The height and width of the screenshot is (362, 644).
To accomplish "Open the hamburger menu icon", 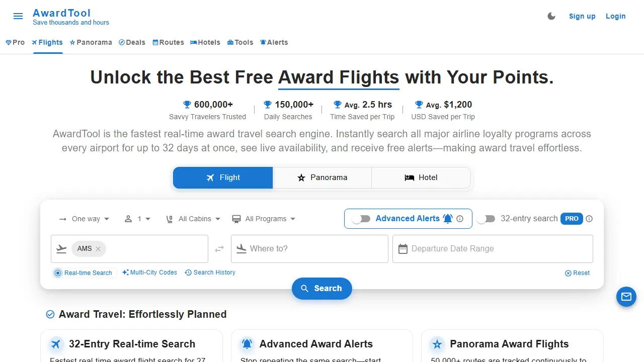I will (18, 16).
